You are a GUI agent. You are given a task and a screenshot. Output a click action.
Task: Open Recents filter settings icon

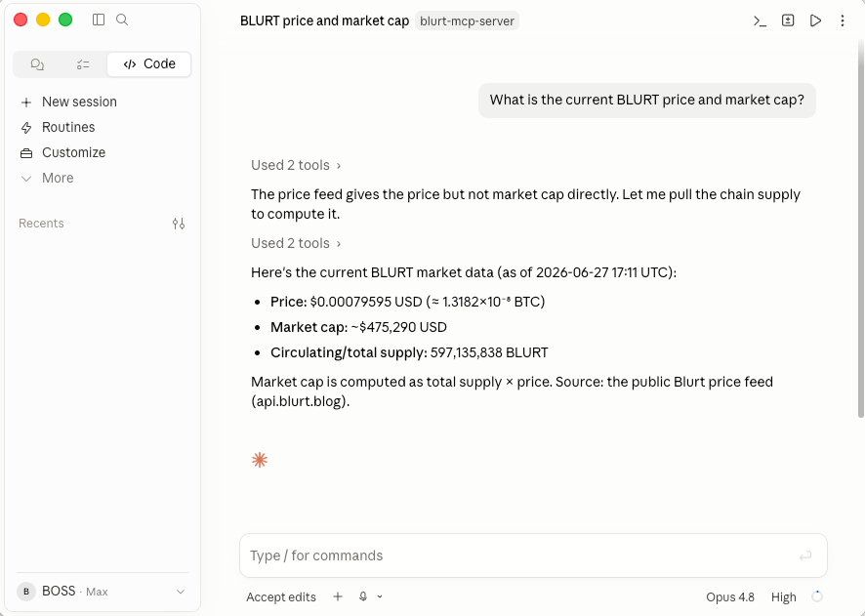[179, 224]
